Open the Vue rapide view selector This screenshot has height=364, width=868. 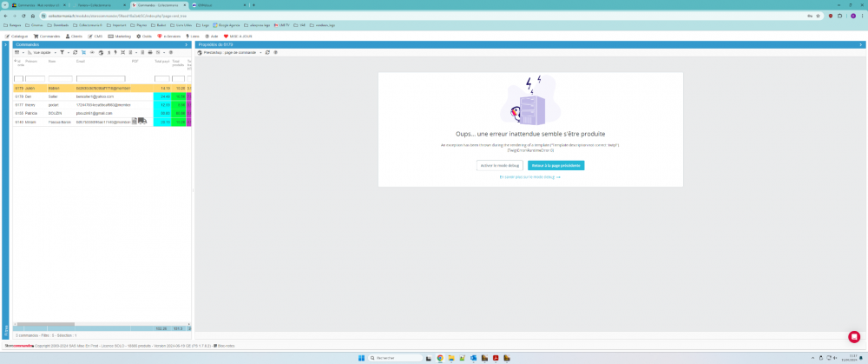[x=42, y=52]
